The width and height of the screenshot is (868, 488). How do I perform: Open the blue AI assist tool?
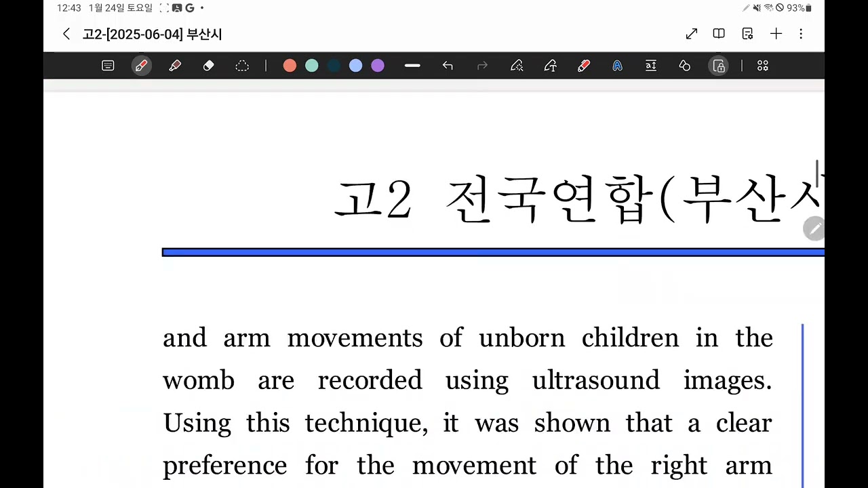(617, 66)
